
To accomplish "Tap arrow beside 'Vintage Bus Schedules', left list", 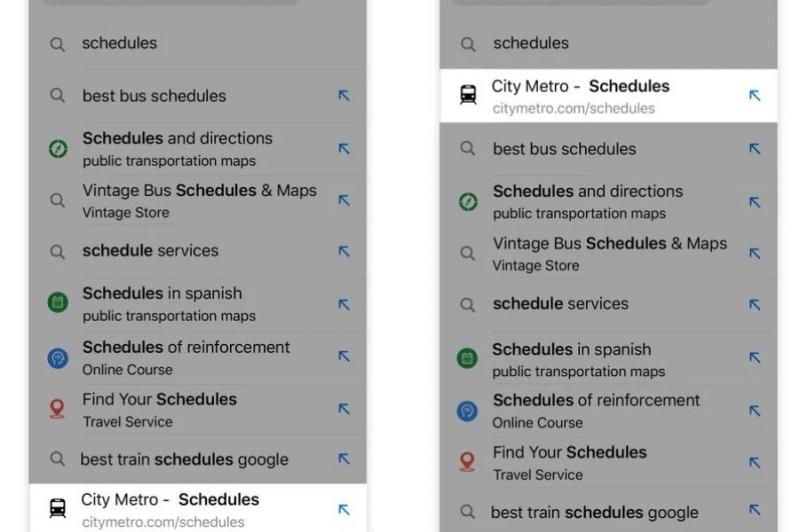I will [x=344, y=200].
